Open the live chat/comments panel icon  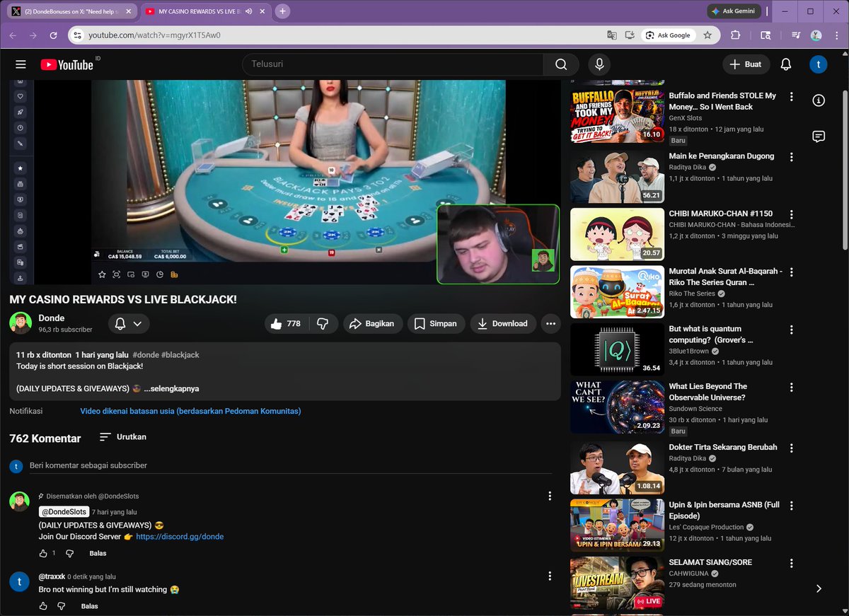tap(819, 136)
